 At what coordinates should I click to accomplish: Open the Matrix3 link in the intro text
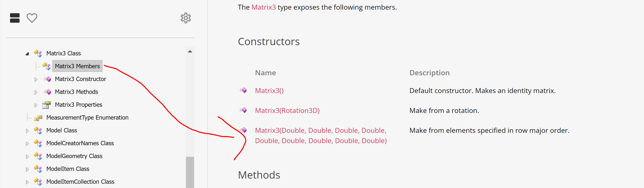tap(263, 7)
